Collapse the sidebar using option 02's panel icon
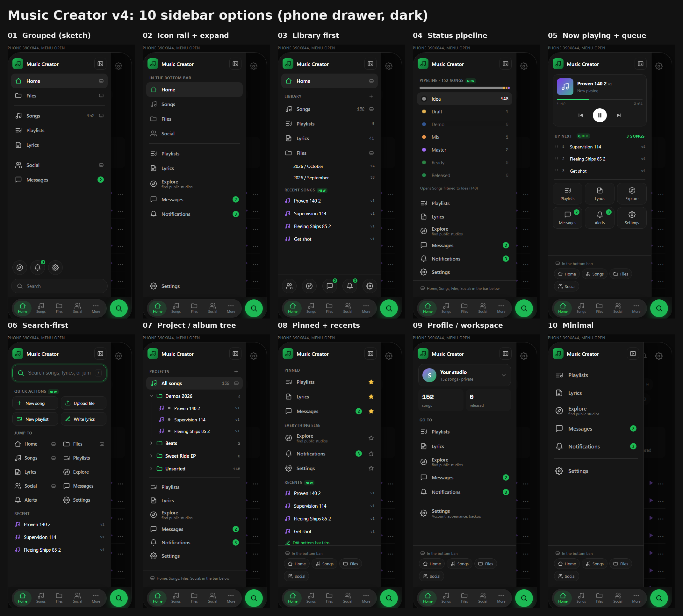Screen dimensions: 683x616 click(x=235, y=64)
